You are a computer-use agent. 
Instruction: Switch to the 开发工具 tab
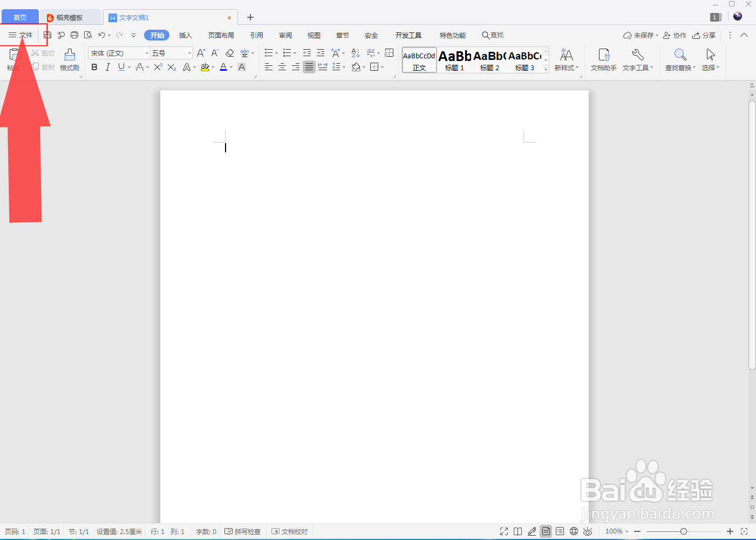(x=408, y=35)
